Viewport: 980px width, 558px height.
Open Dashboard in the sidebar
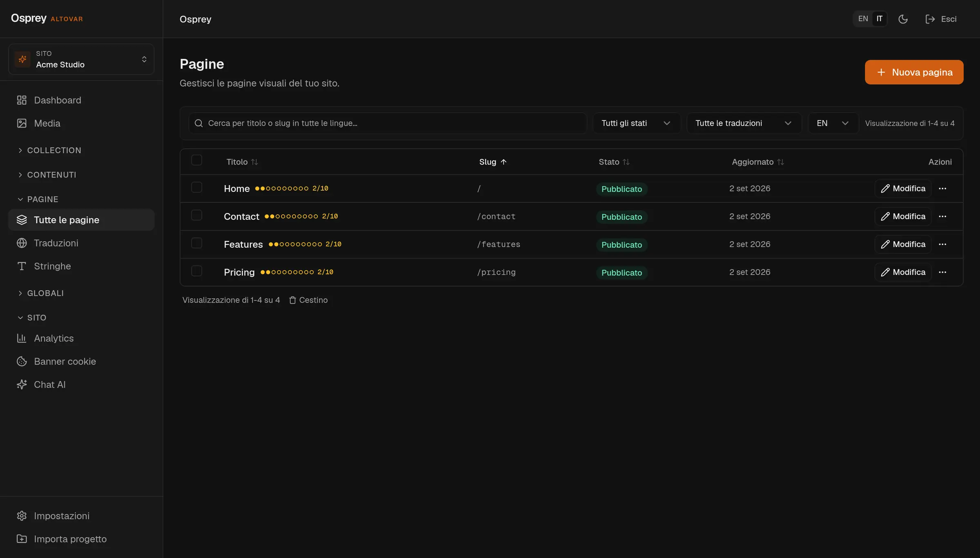(x=81, y=100)
